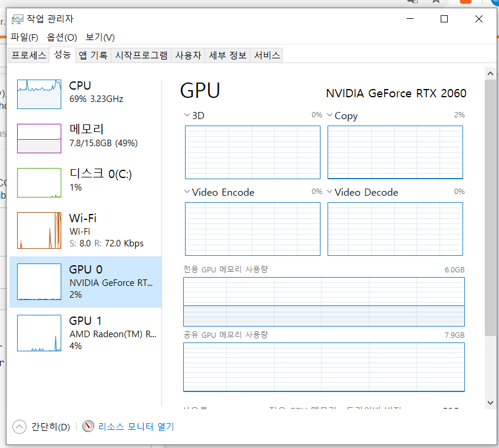
Task: Click the 7.8/15.8GB (49%) memory reading
Action: pos(104,143)
